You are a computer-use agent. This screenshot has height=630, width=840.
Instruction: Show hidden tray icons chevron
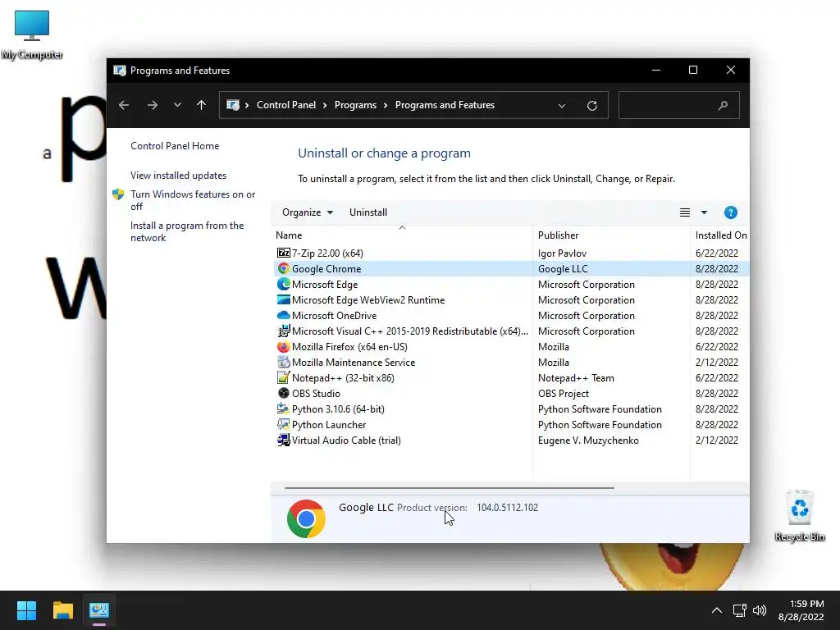tap(716, 610)
